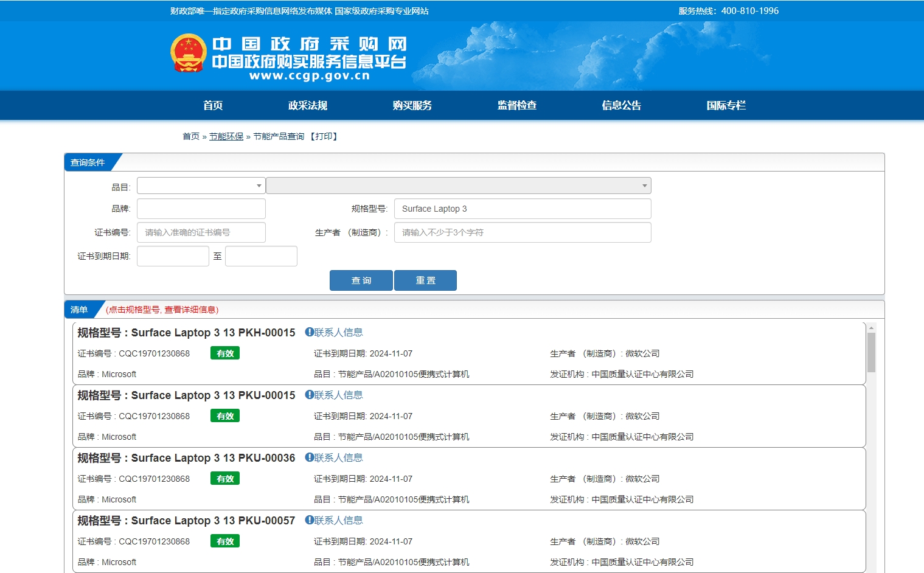Open 首页 in main navigation bar
This screenshot has height=573, width=924.
point(213,105)
